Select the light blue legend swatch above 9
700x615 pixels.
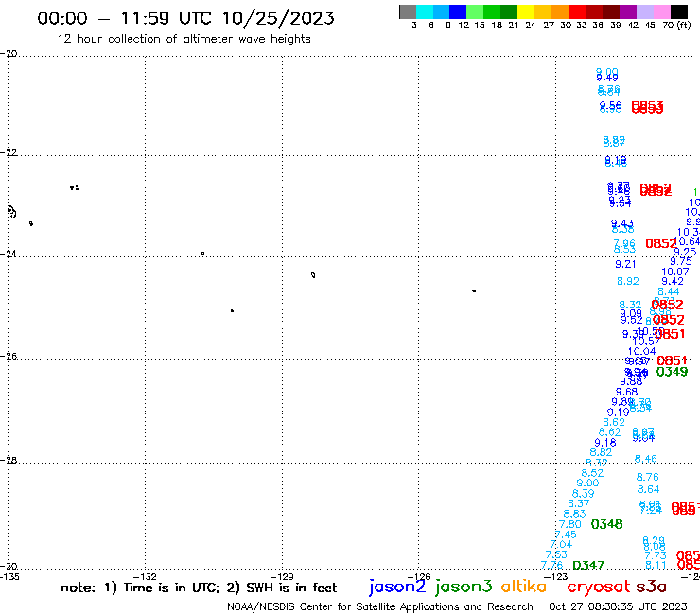coord(442,11)
